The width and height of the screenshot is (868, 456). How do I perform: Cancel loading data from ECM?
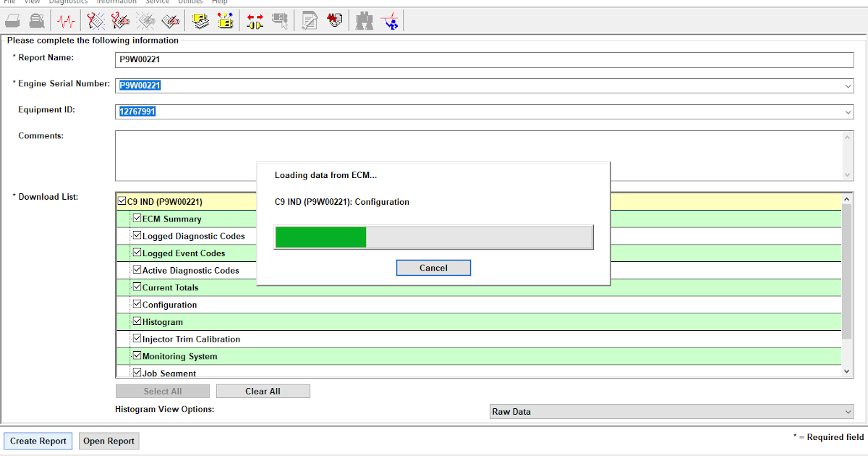pos(433,267)
